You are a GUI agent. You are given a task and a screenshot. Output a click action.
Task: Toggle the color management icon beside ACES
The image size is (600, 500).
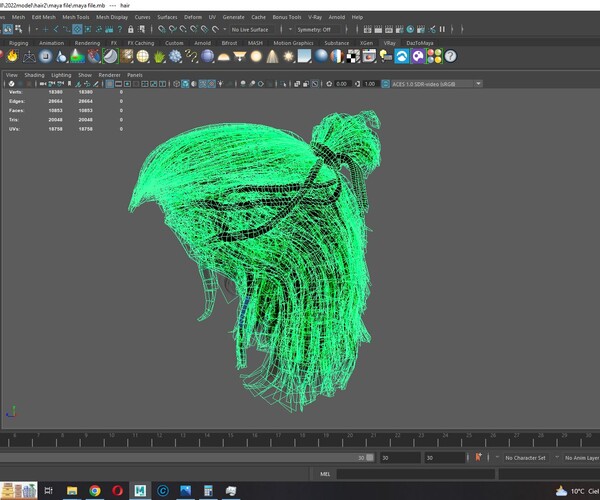tap(386, 84)
